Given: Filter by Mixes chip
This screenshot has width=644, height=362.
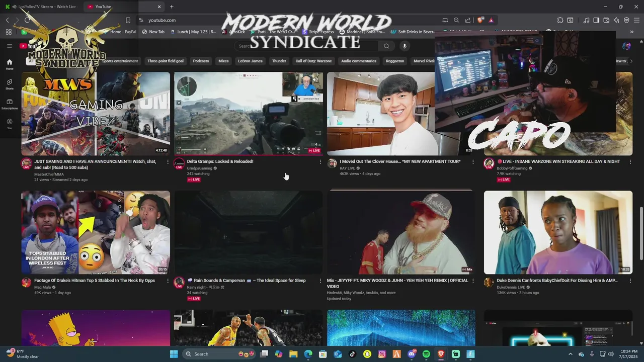Looking at the screenshot, I should (223, 61).
